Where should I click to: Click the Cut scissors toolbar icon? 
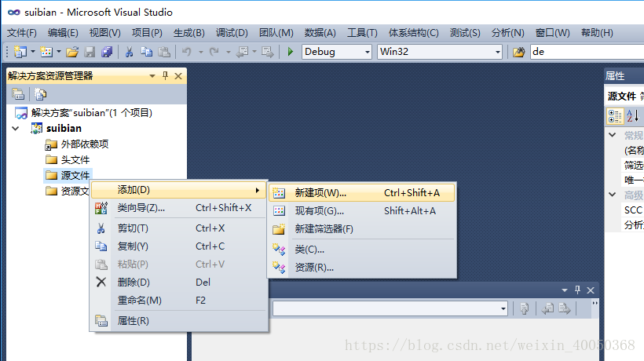tap(129, 52)
